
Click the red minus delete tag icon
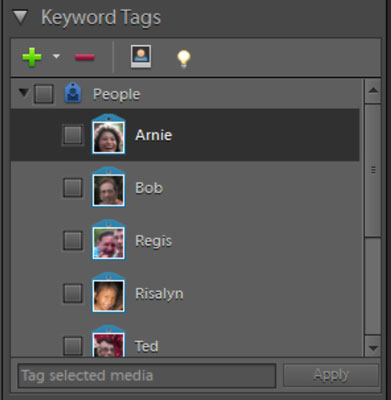tap(85, 57)
